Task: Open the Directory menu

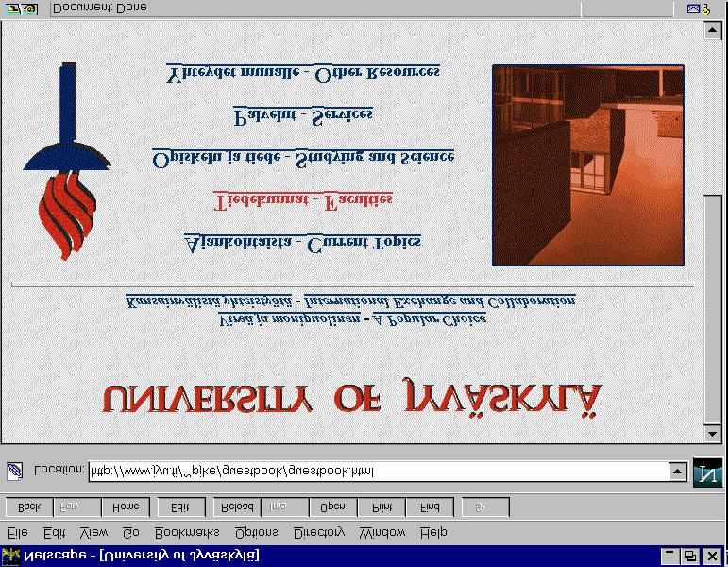Action: pos(319,533)
